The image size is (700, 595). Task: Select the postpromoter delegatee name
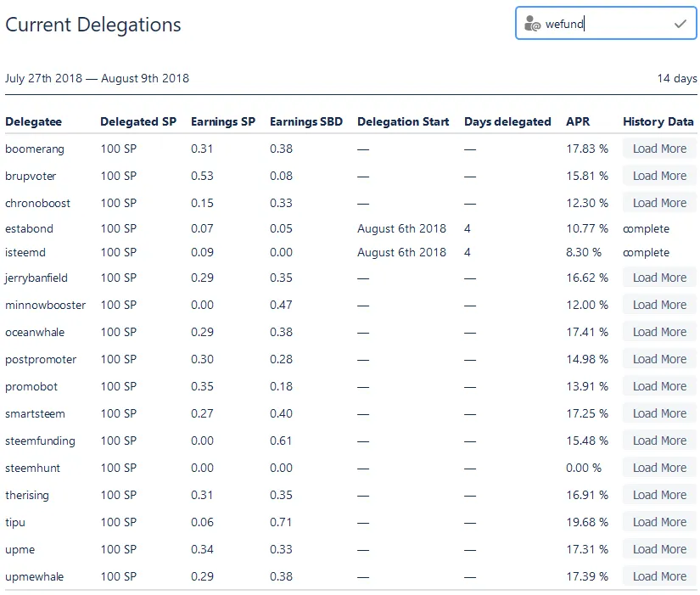click(x=41, y=360)
